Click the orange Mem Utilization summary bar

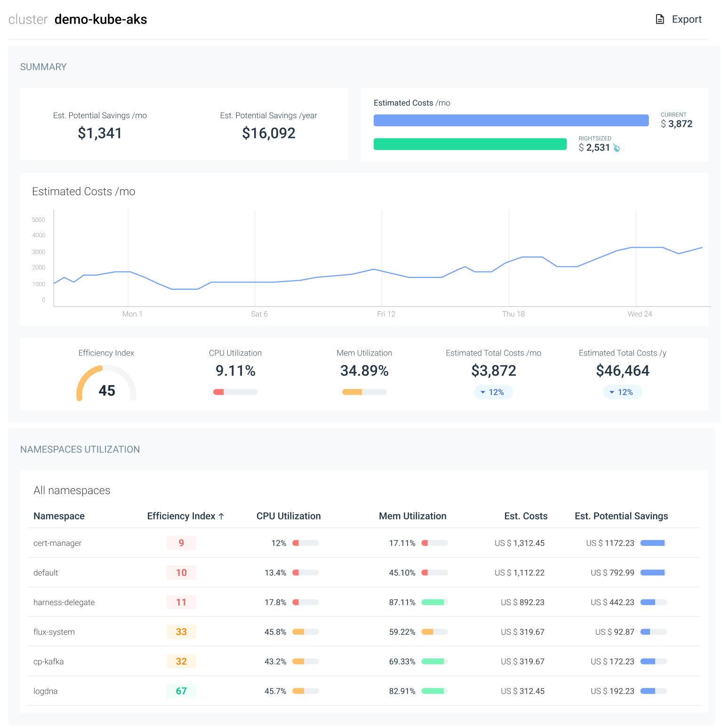click(364, 392)
